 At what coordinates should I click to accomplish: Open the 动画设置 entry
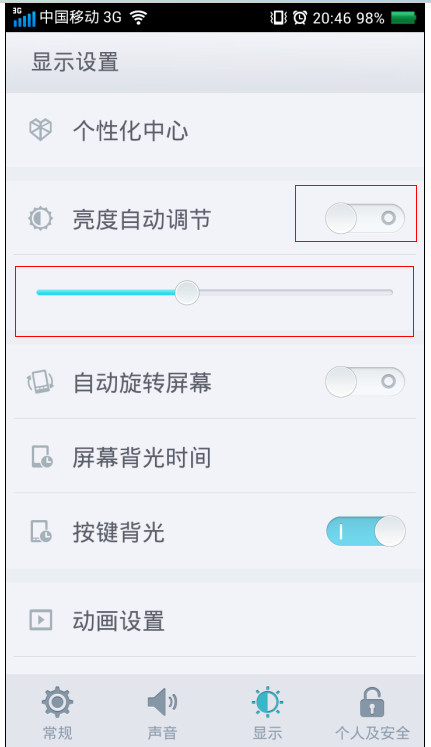215,620
